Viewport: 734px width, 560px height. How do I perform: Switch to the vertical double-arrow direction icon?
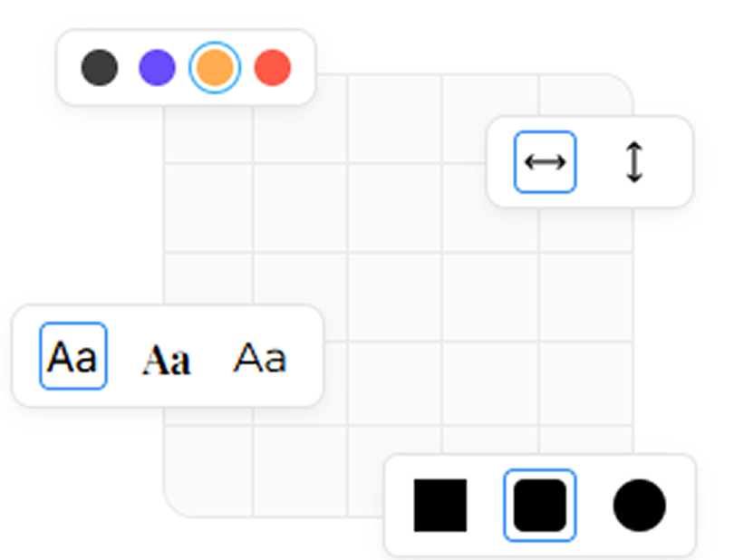coord(634,162)
